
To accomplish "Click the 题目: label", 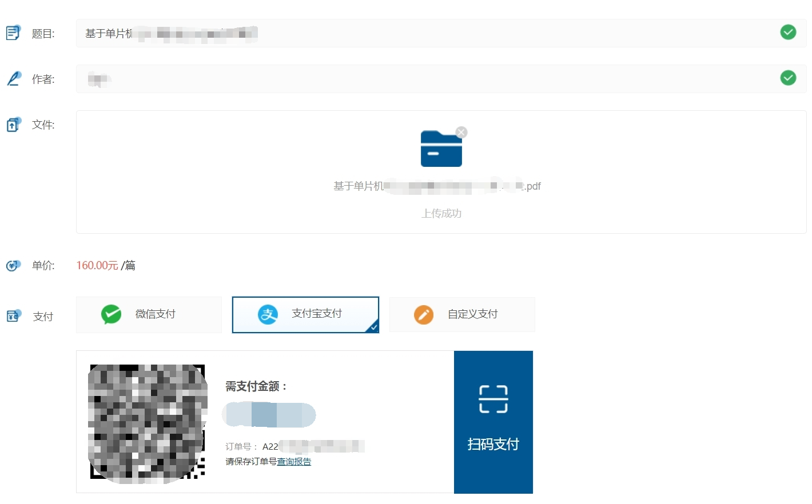I will click(x=43, y=34).
